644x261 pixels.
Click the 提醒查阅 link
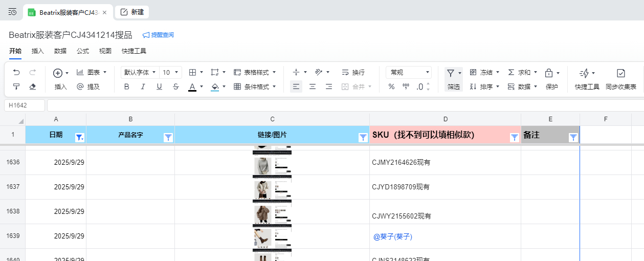pos(159,35)
